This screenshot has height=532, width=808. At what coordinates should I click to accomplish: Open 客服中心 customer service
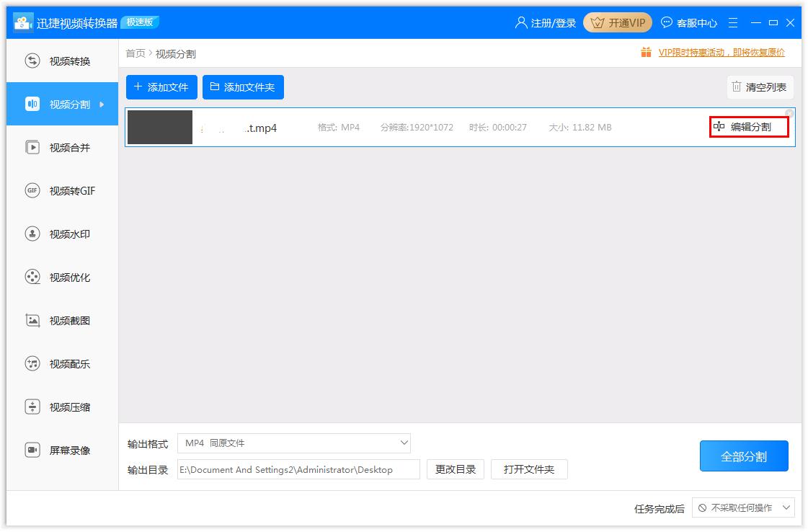689,22
